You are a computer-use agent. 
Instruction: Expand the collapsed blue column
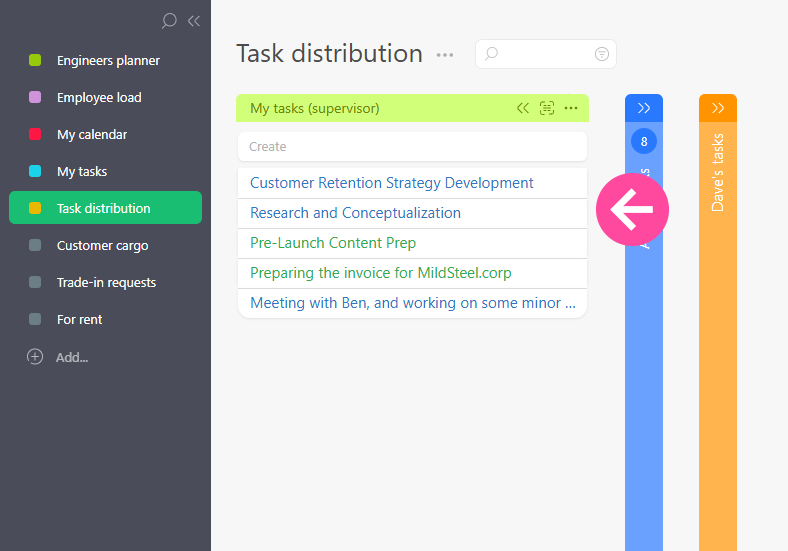[644, 108]
